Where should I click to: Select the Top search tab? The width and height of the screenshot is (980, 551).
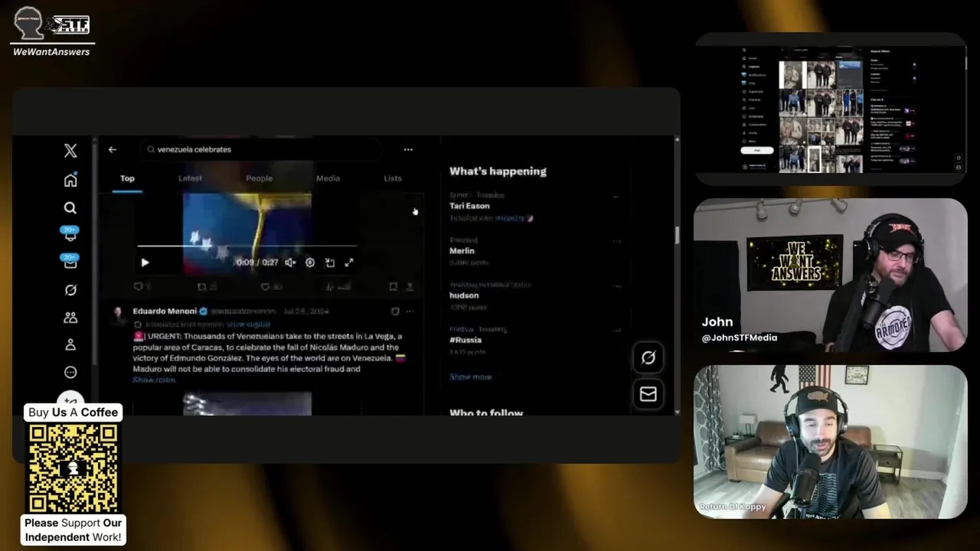coord(127,178)
